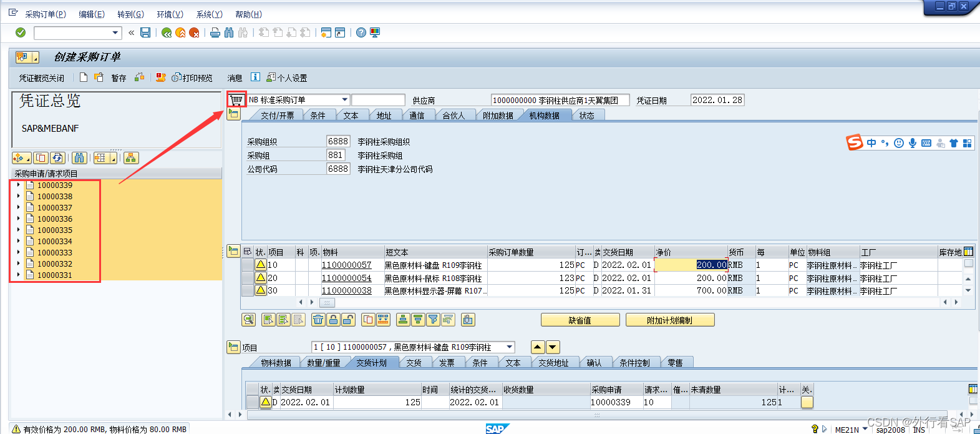The image size is (980, 434).
Task: Click the green Back arrow icon
Action: click(167, 32)
